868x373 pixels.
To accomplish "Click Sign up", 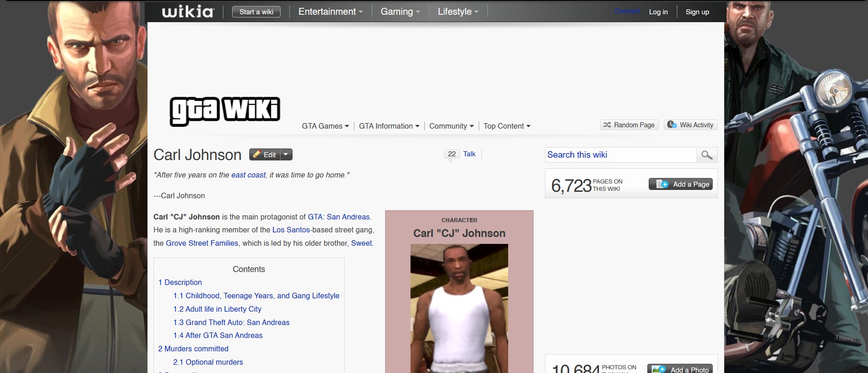I will tap(697, 12).
